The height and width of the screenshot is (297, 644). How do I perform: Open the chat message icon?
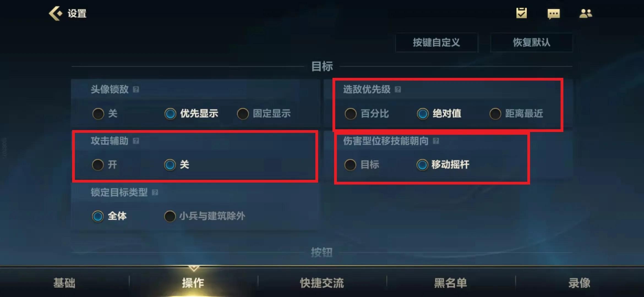coord(553,14)
